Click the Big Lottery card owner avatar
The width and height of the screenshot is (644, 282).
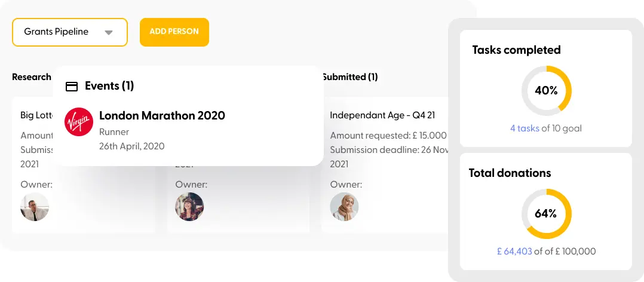point(35,207)
